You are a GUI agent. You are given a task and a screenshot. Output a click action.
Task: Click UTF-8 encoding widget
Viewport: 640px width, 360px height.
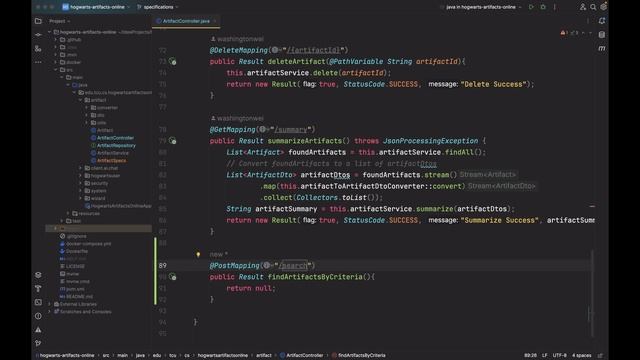click(559, 356)
